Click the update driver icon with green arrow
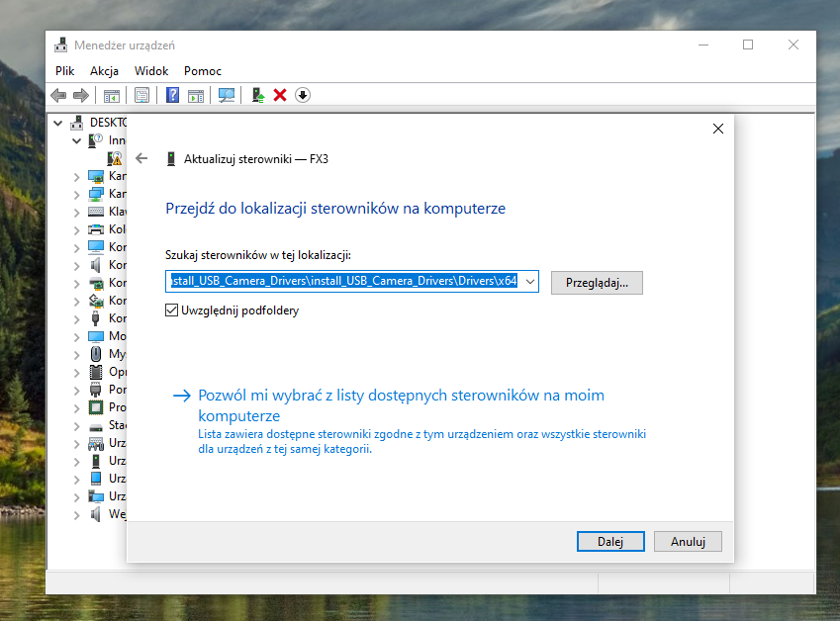 (x=257, y=95)
